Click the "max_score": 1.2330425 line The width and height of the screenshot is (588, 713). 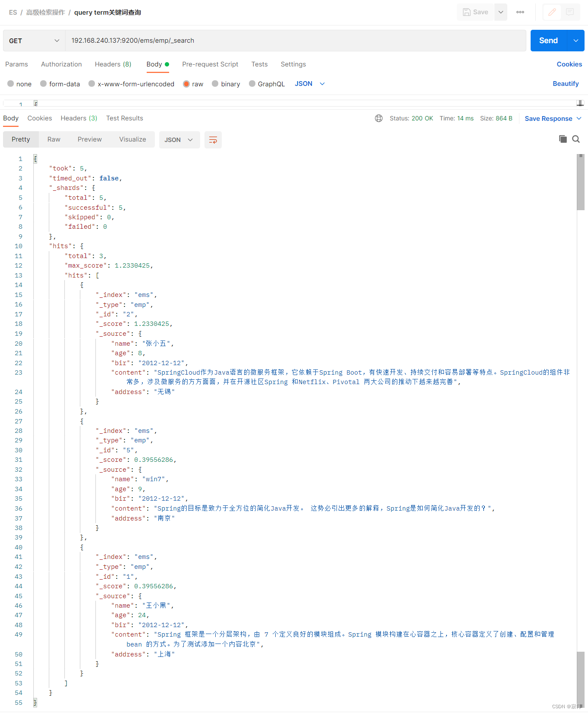109,265
